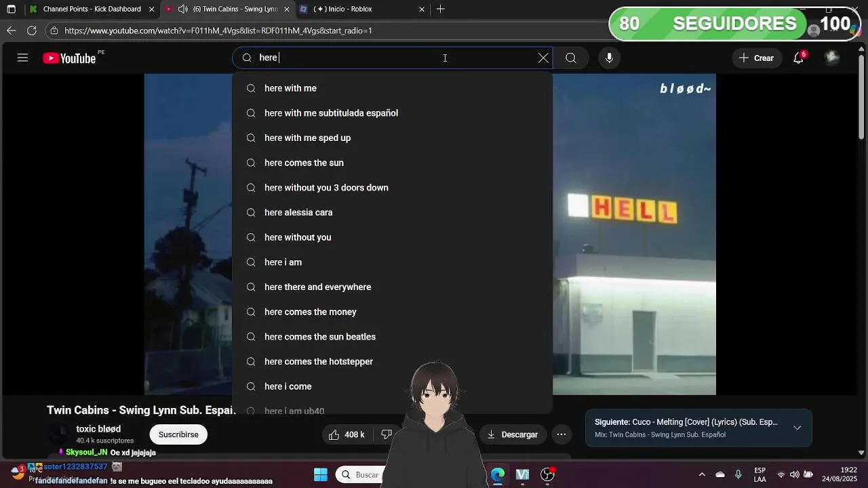Like the video with thumbs up
The height and width of the screenshot is (488, 868).
(x=347, y=434)
